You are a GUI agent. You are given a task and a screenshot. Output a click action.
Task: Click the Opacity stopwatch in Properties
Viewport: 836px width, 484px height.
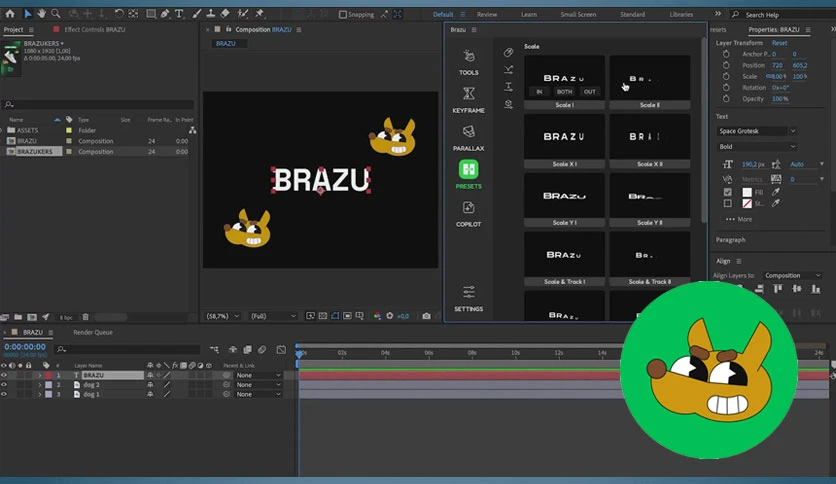coord(726,99)
